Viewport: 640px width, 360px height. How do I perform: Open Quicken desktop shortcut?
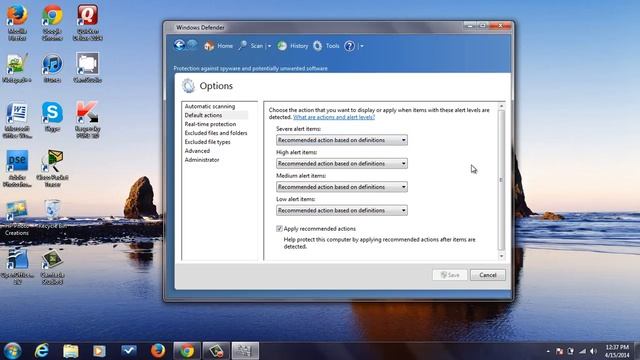[x=87, y=22]
